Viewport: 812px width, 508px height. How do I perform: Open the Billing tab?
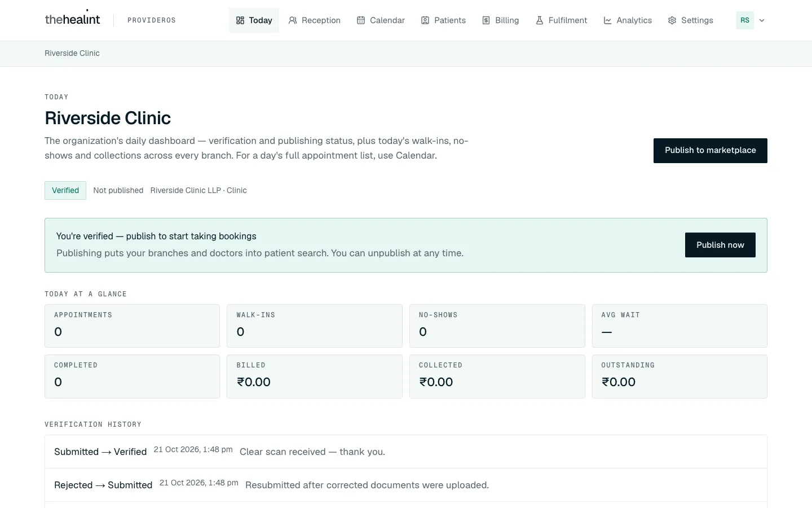500,20
